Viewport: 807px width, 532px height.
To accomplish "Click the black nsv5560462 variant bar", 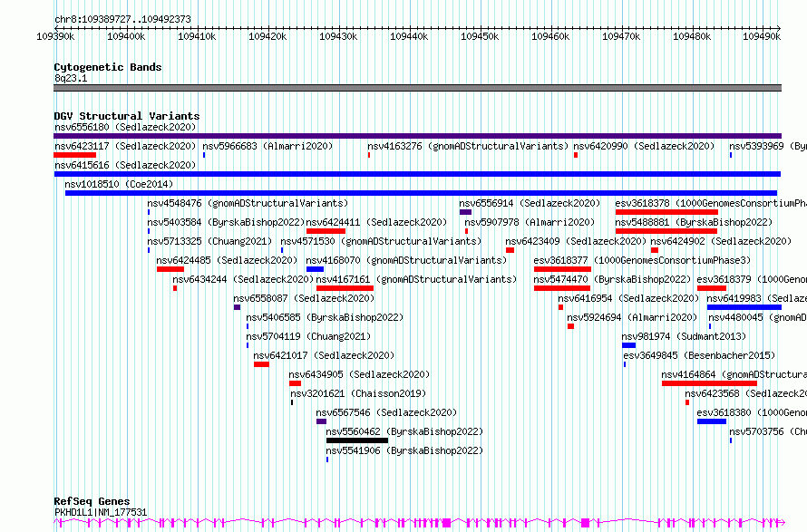I will point(357,440).
